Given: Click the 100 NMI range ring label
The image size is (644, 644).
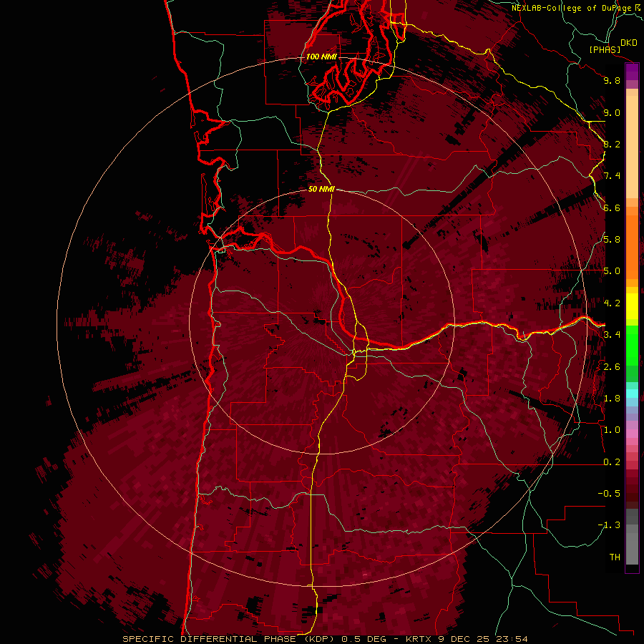Looking at the screenshot, I should 321,57.
